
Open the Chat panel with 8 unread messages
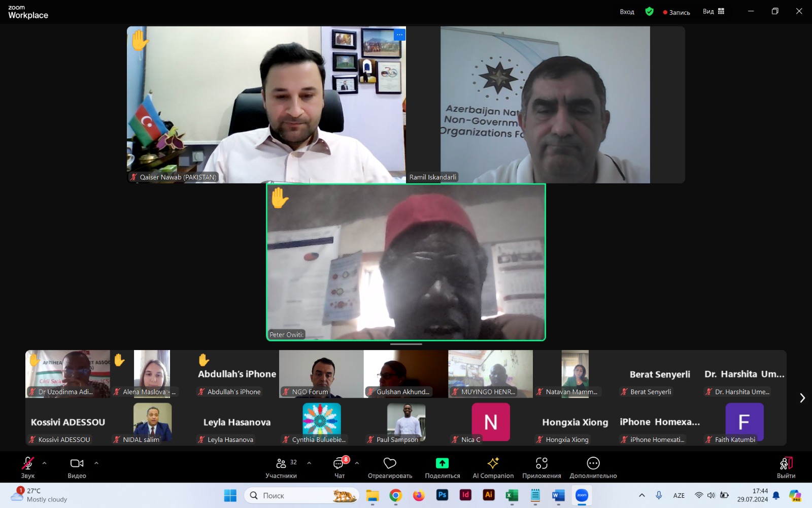339,463
